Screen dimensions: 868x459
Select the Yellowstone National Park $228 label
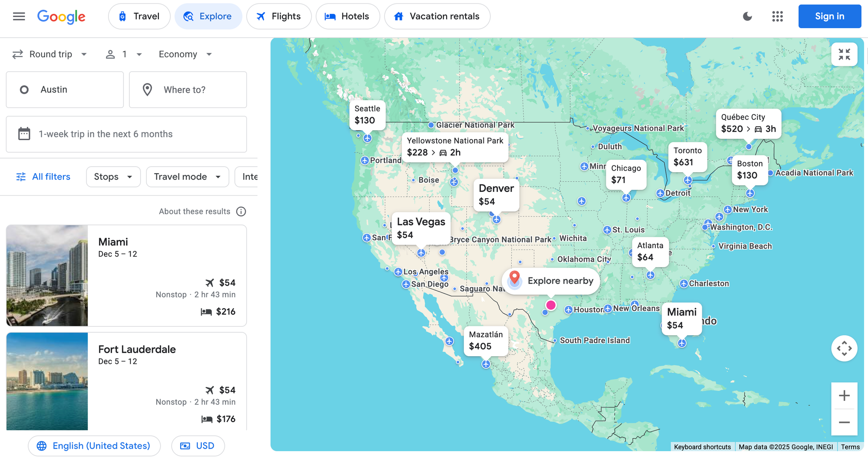[455, 147]
